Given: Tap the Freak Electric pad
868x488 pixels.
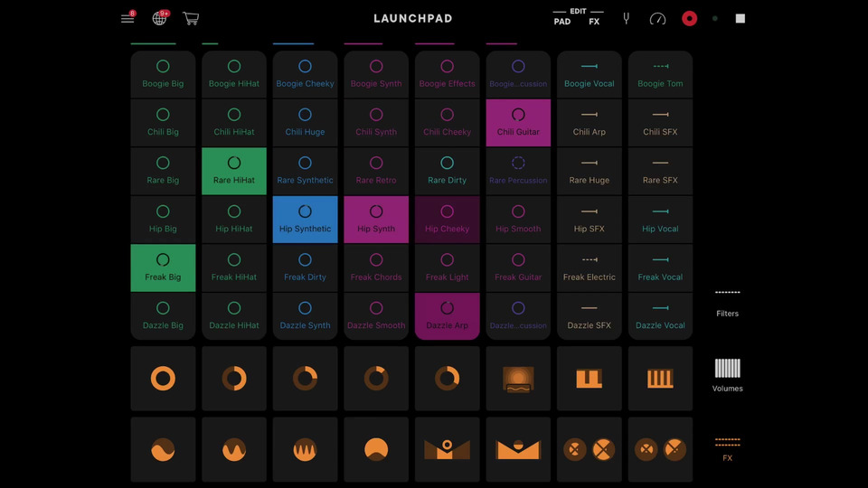Looking at the screenshot, I should [x=589, y=267].
